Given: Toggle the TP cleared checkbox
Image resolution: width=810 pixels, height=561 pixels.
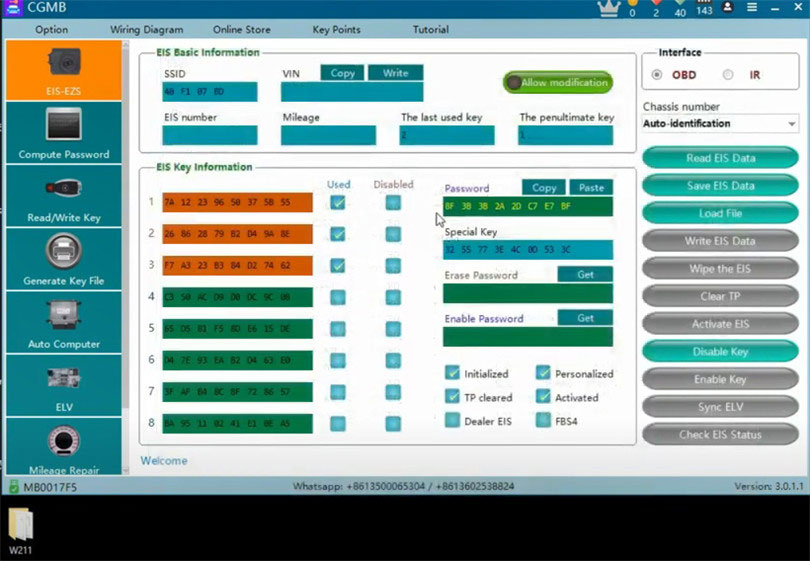Looking at the screenshot, I should [x=452, y=396].
